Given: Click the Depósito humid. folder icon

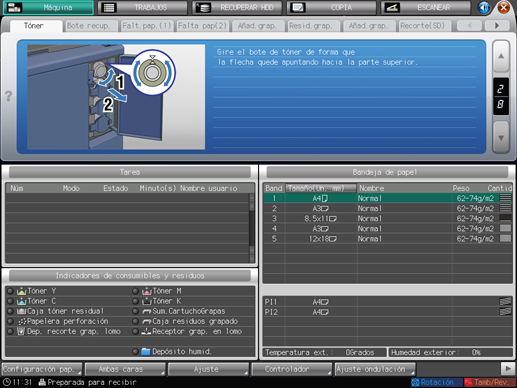Looking at the screenshot, I should [x=146, y=351].
